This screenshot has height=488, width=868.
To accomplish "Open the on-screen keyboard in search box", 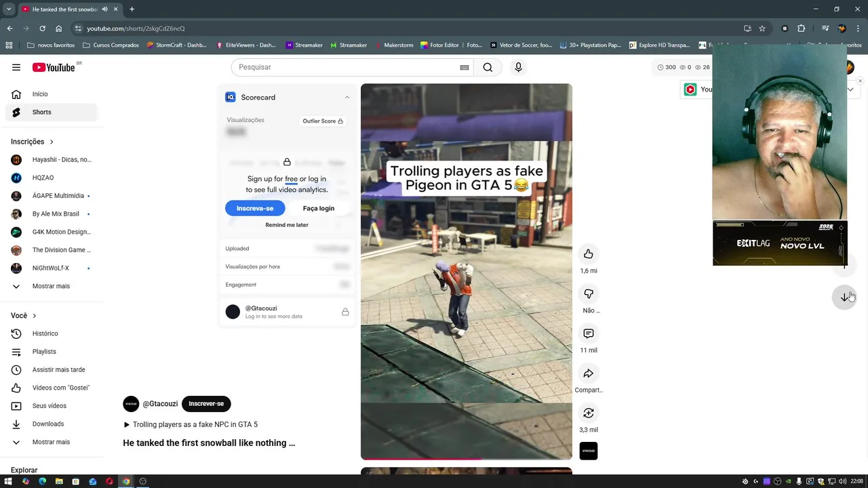I will pos(465,67).
